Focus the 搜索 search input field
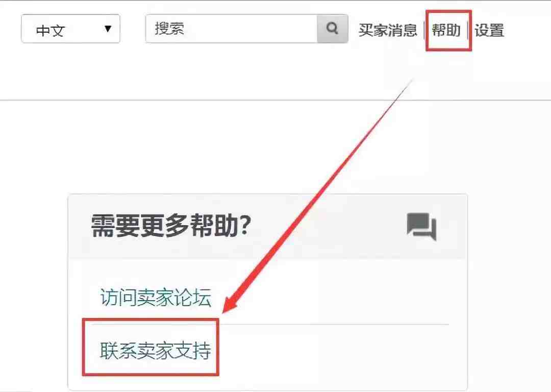 click(x=232, y=29)
